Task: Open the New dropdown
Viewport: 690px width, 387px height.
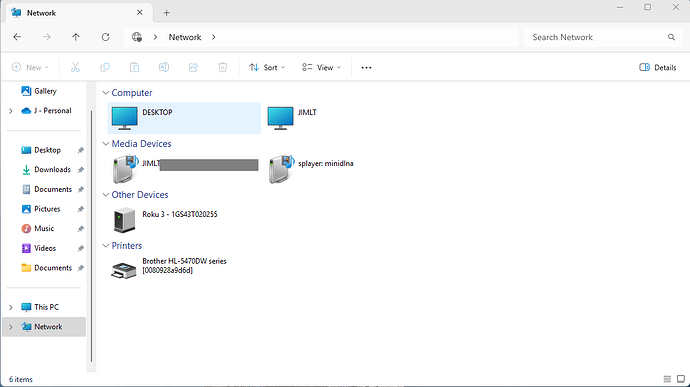Action: coord(30,67)
